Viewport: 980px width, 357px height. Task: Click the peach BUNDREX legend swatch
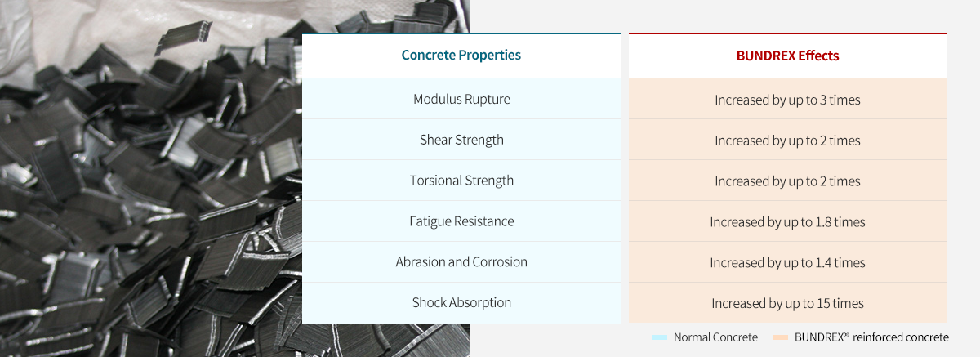(x=780, y=337)
